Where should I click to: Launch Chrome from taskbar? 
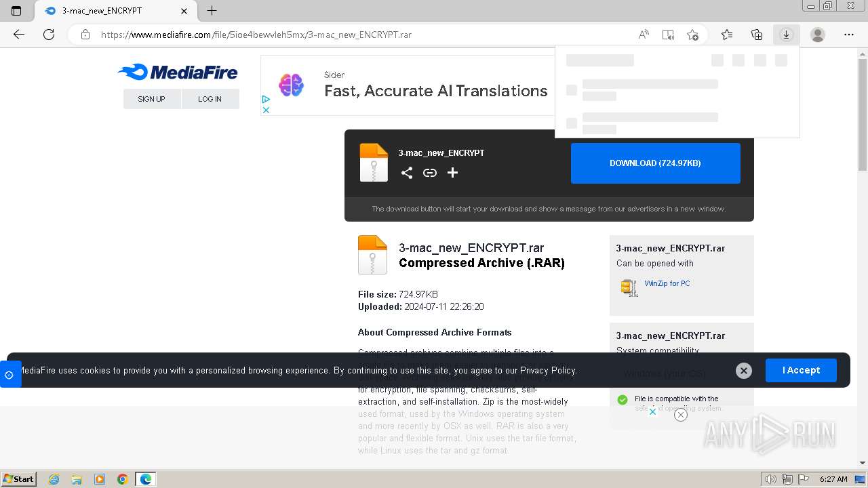pos(123,479)
